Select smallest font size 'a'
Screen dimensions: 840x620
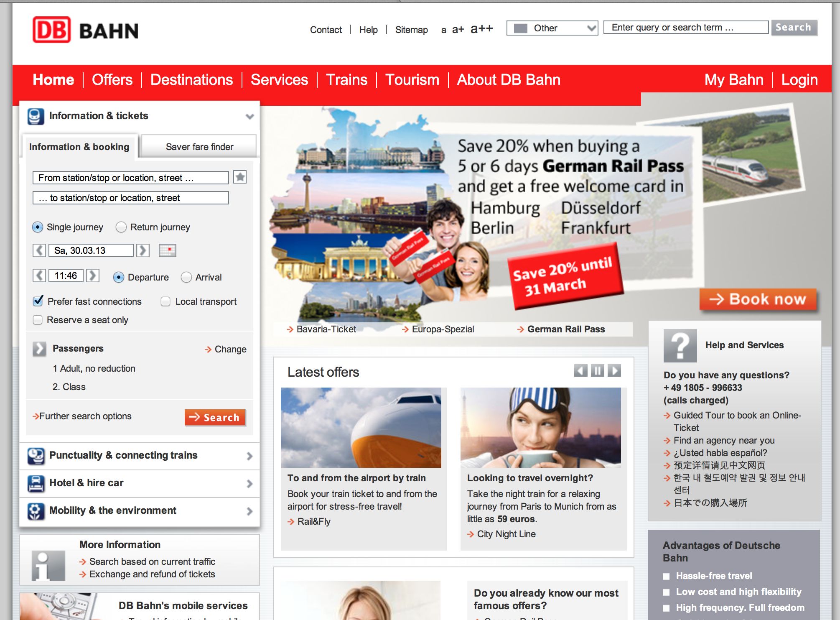(443, 30)
